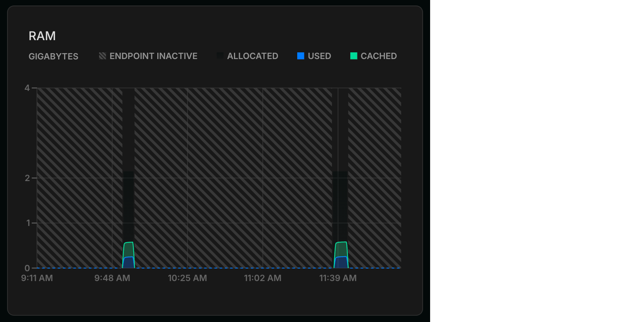Viewport: 644px width, 322px height.
Task: Toggle the ENDPOINT INACTIVE legend label
Action: pyautogui.click(x=153, y=56)
